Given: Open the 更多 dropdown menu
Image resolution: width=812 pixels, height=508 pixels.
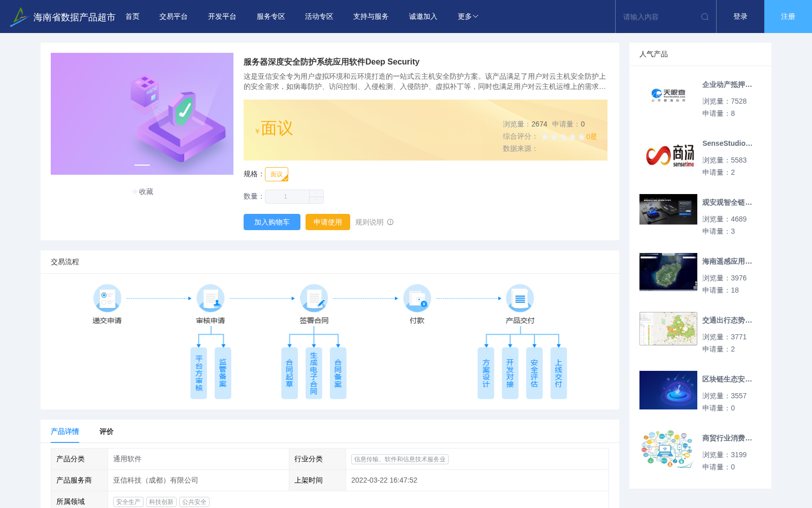Looking at the screenshot, I should point(466,16).
